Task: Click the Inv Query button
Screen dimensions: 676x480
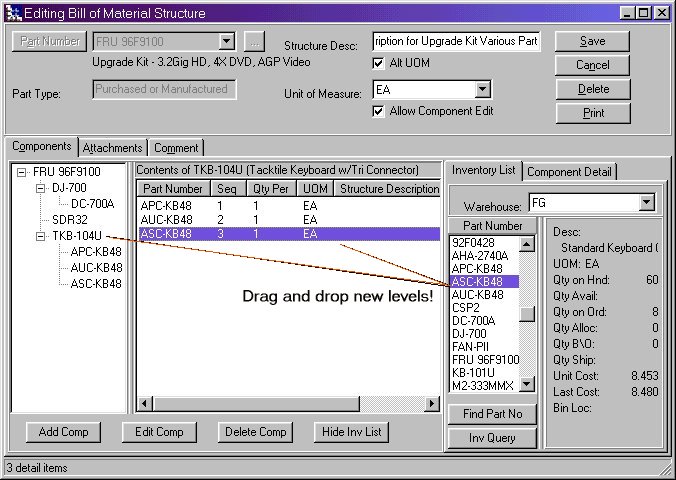Action: [x=492, y=438]
